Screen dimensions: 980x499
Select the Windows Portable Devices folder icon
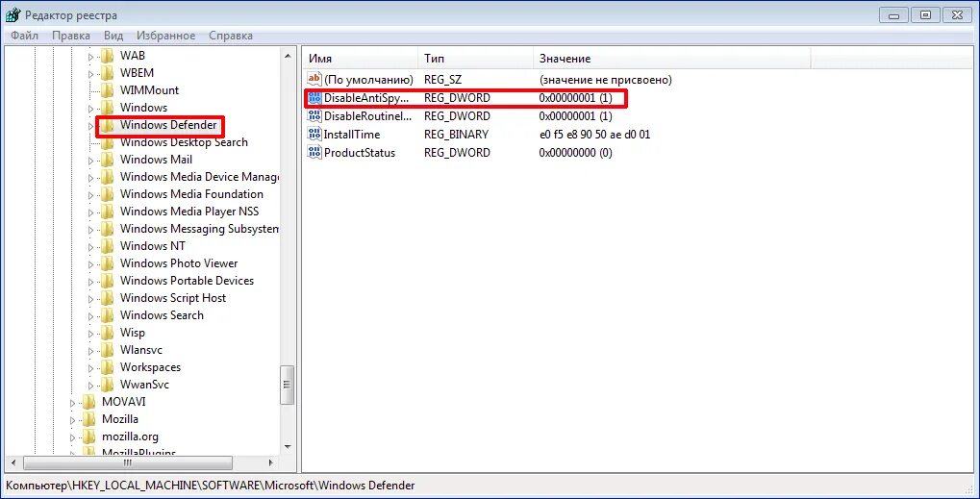(107, 281)
